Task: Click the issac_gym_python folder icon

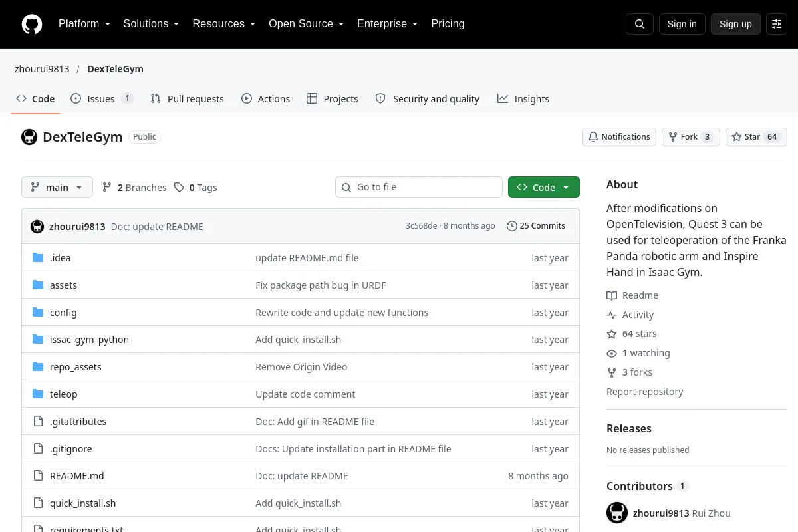Action: [38, 340]
